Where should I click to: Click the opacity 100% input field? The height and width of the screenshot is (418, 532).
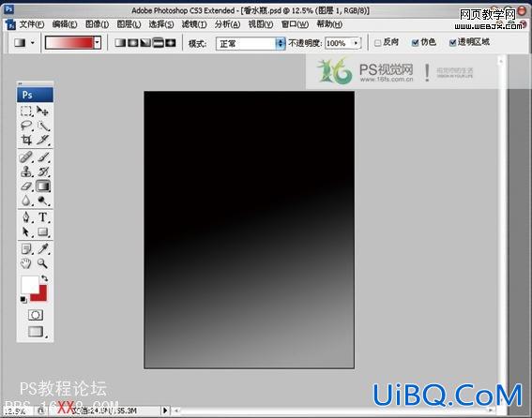(x=338, y=43)
